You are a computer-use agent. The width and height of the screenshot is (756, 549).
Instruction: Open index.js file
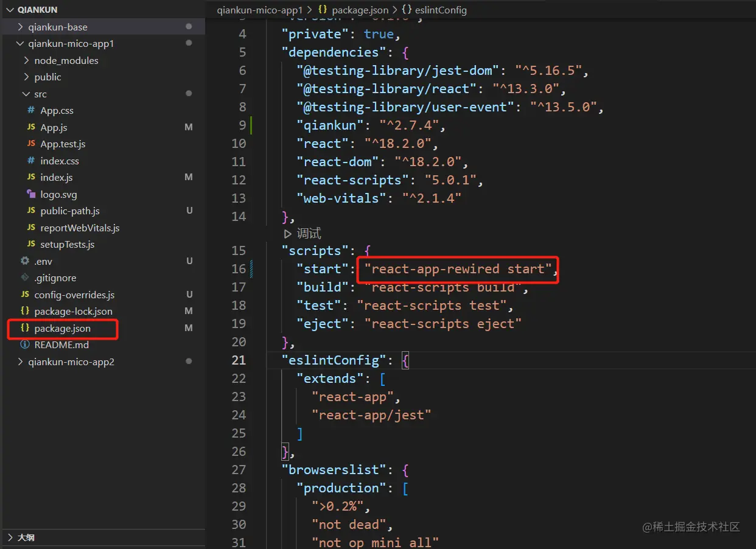click(57, 177)
